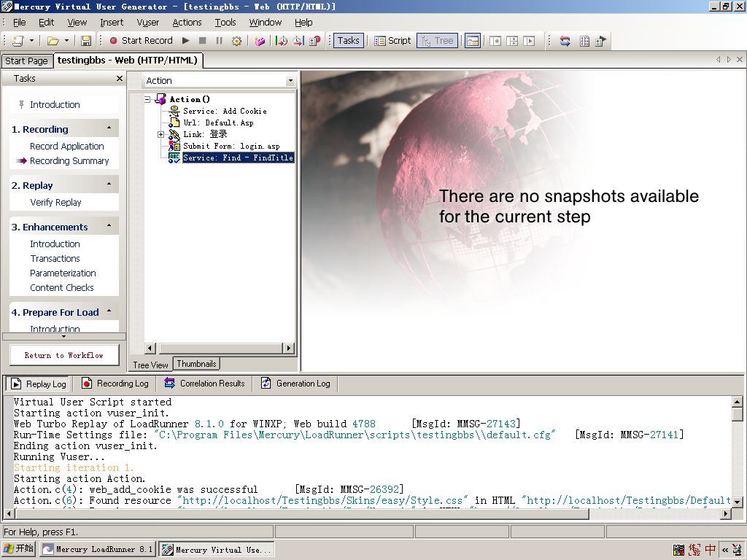Open the Generation Log tab
Image resolution: width=747 pixels, height=560 pixels.
pos(296,384)
